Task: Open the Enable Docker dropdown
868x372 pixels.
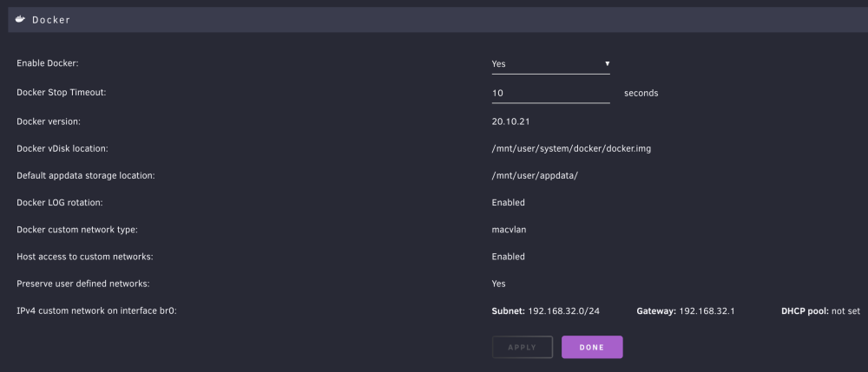Action: coord(551,63)
